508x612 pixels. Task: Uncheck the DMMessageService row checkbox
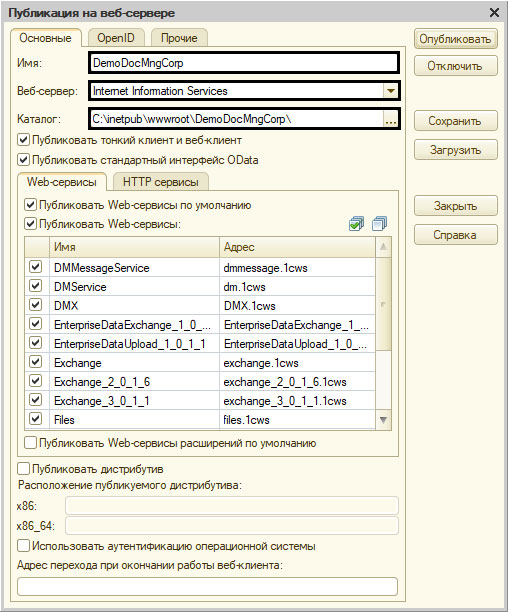36,267
